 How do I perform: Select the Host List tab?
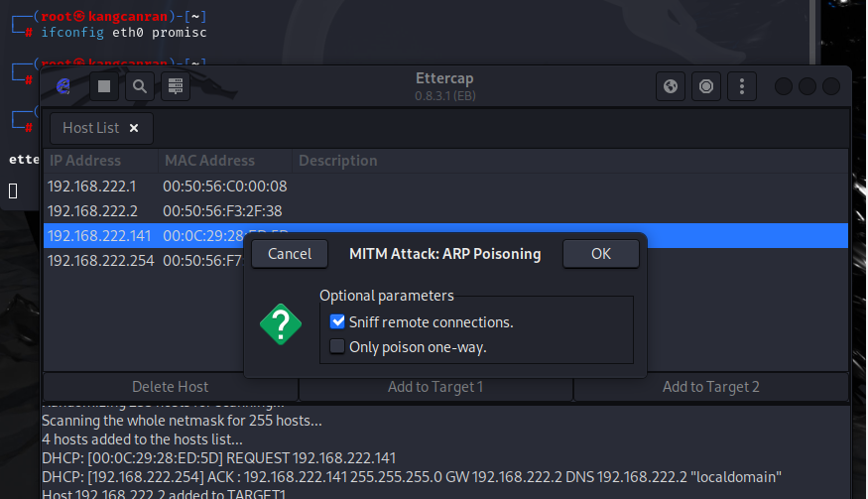tap(90, 128)
